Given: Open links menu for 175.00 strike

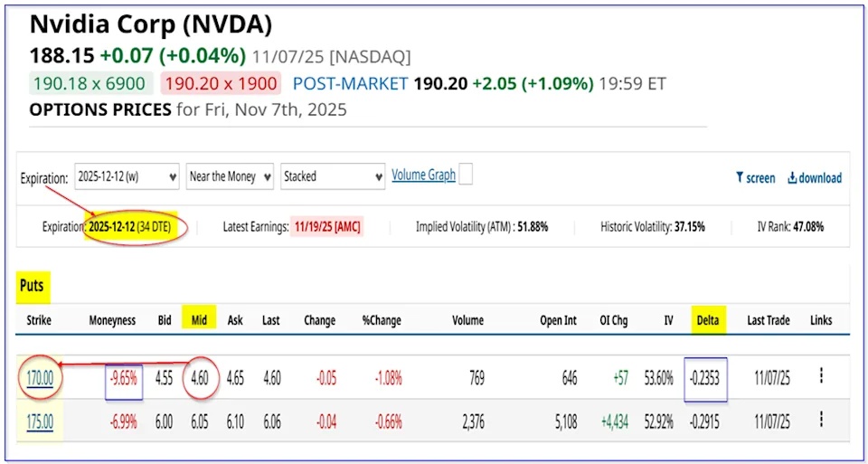Looking at the screenshot, I should (x=820, y=420).
